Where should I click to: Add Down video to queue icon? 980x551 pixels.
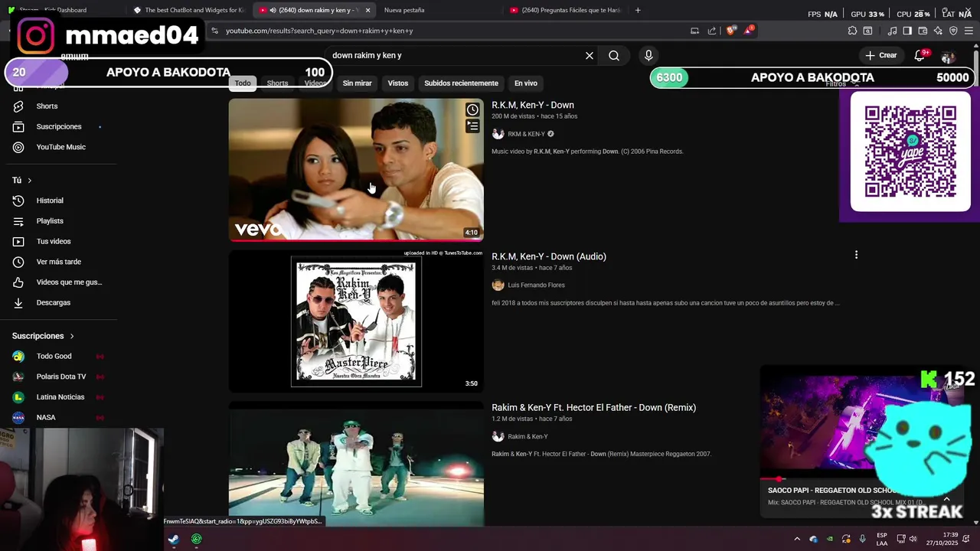[472, 126]
